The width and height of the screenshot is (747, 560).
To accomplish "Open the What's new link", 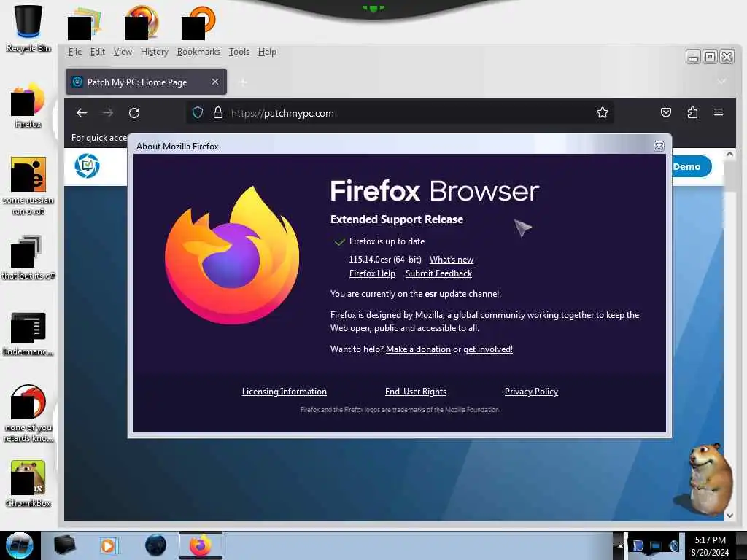I will click(x=452, y=260).
